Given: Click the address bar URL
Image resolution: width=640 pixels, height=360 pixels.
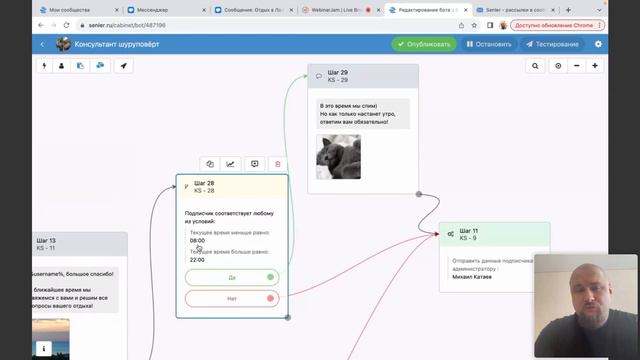Looking at the screenshot, I should [127, 25].
